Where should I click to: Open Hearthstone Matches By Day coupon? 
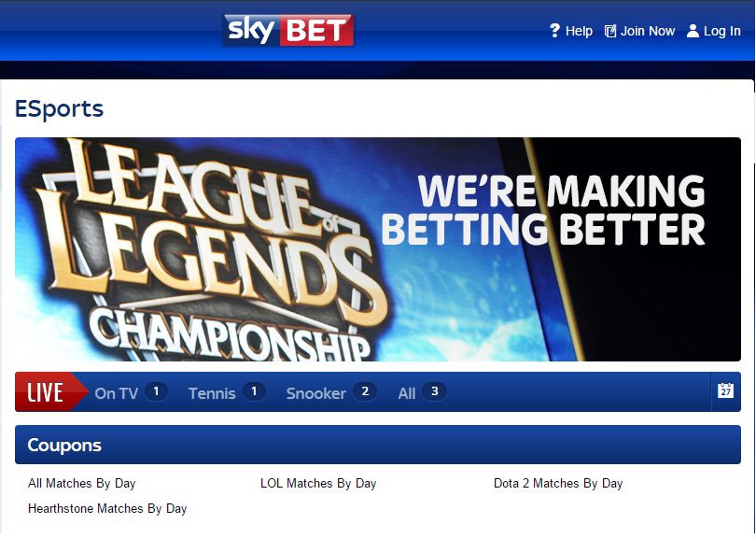click(107, 508)
